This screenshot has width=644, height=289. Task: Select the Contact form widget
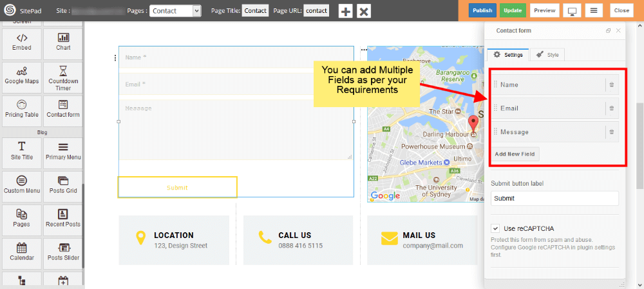(x=63, y=111)
